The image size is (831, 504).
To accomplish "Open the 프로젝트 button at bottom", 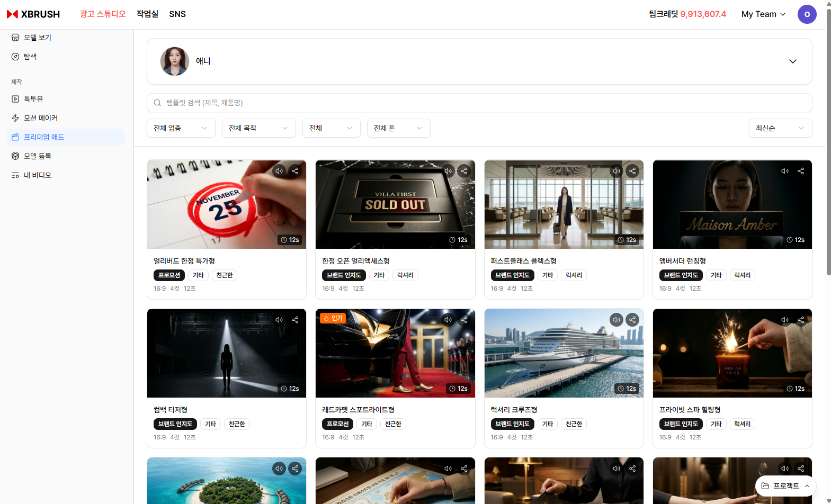I will pyautogui.click(x=785, y=486).
